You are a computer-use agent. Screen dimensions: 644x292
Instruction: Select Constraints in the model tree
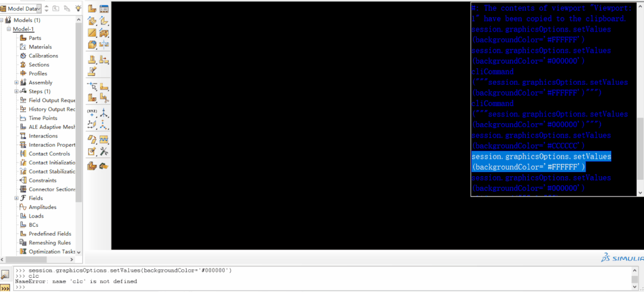(x=42, y=180)
